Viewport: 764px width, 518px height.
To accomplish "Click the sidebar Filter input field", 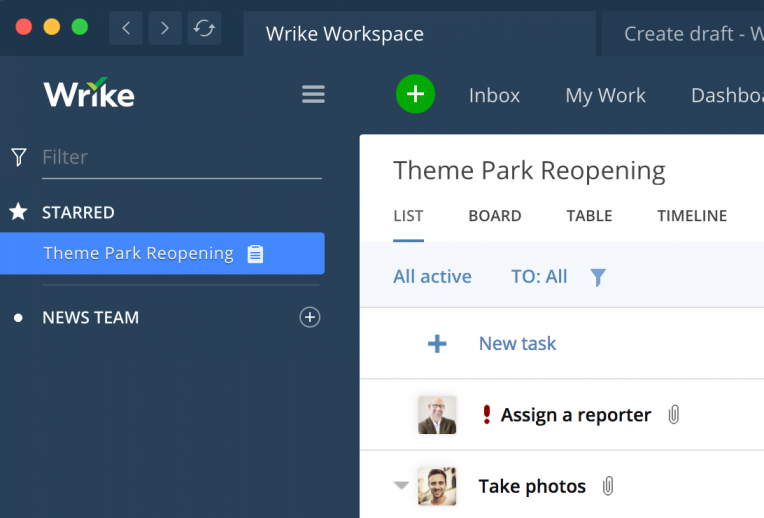I will tap(180, 157).
